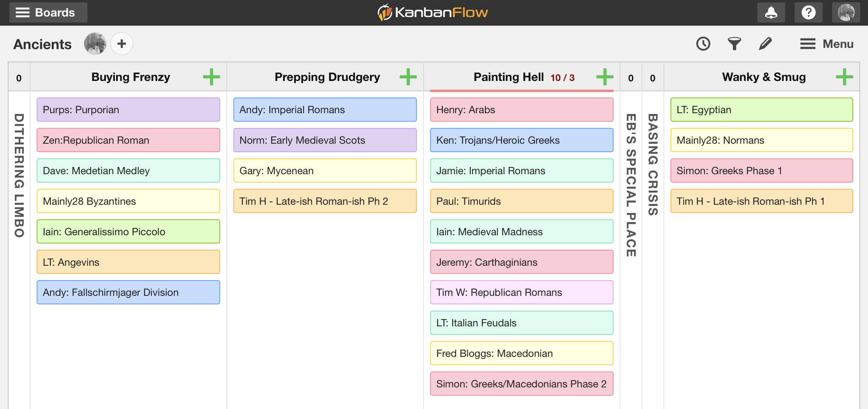Open the filter funnel icon
868x409 pixels.
(734, 44)
